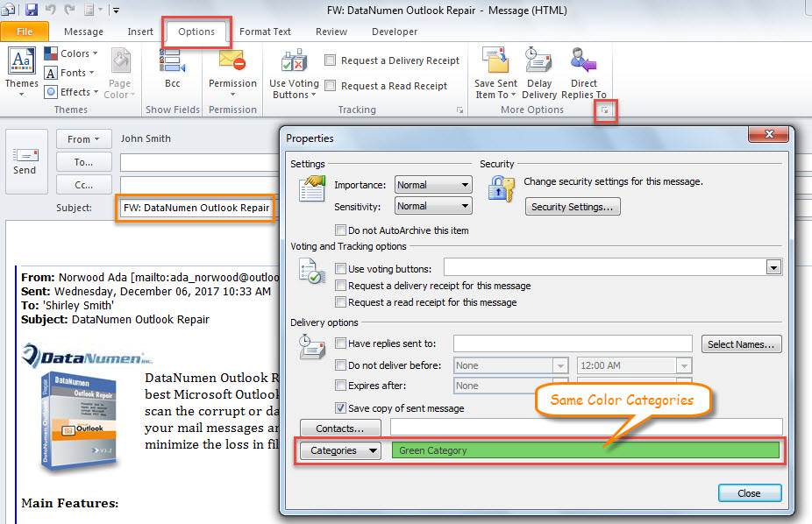This screenshot has width=812, height=524.
Task: Open theme Fonts menu
Action: tap(69, 73)
